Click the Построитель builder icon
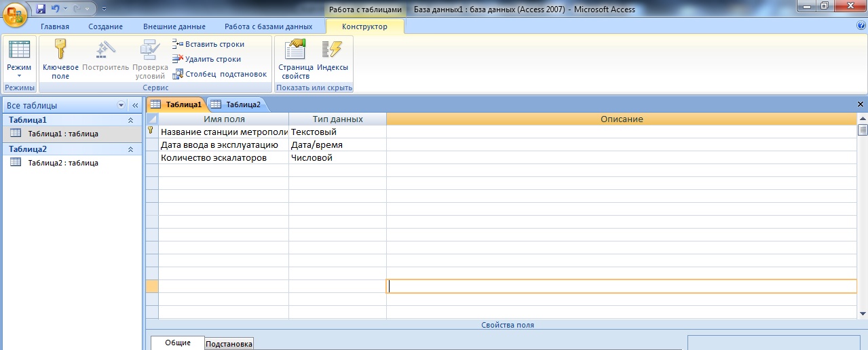The width and height of the screenshot is (868, 350). tap(105, 56)
